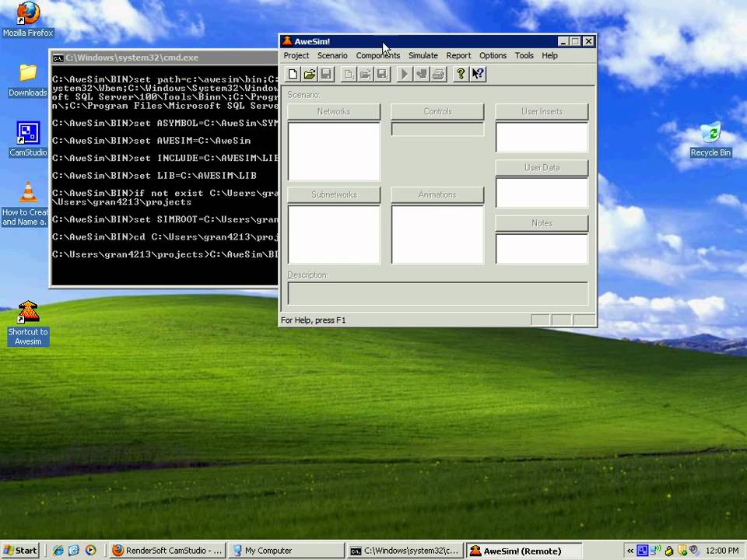747x560 pixels.
Task: Switch to RenderSoft CamStudio taskbar window
Action: coord(168,551)
